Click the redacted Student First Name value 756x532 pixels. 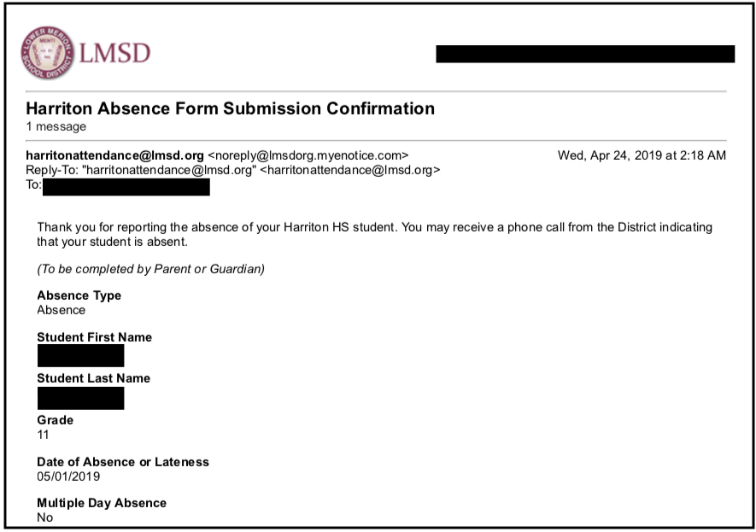(x=80, y=356)
